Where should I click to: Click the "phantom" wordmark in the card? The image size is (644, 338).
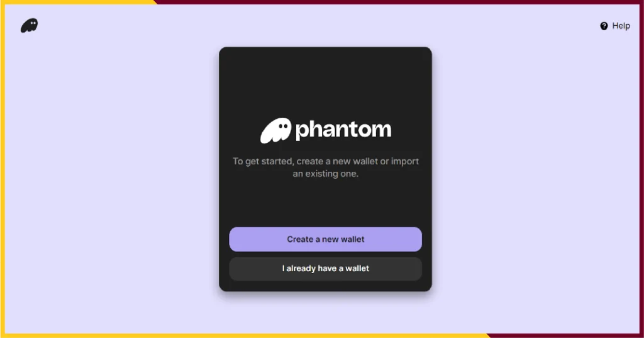pyautogui.click(x=343, y=130)
